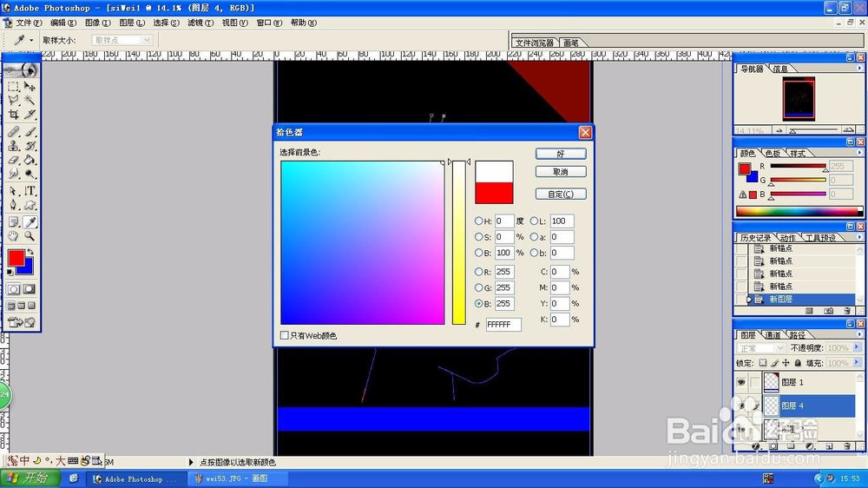The height and width of the screenshot is (488, 868).
Task: Open the Layers panel flyout menu arrow
Action: click(859, 334)
